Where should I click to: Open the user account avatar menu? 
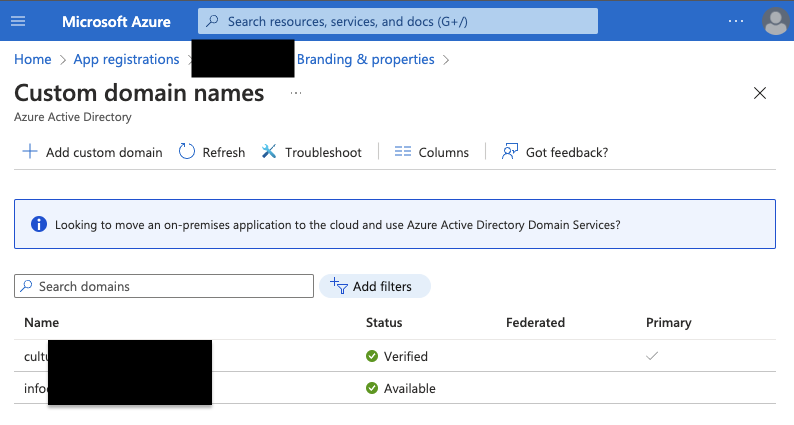[x=775, y=22]
